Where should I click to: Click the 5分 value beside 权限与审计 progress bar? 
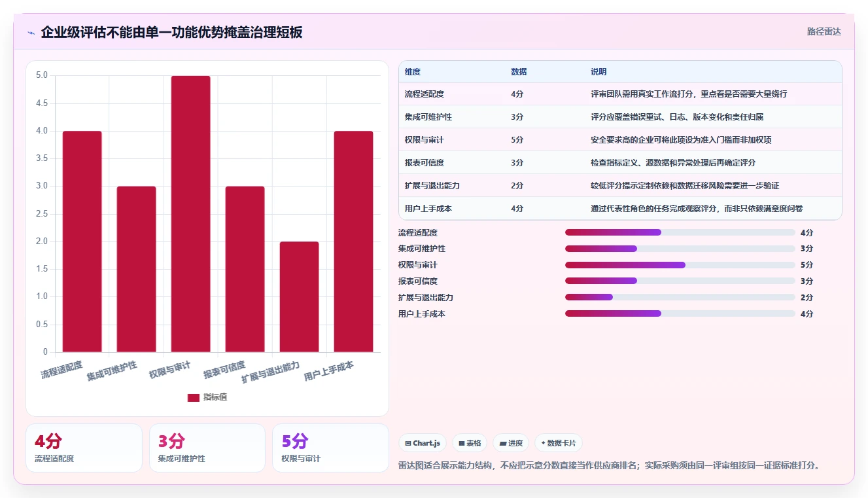pyautogui.click(x=807, y=265)
